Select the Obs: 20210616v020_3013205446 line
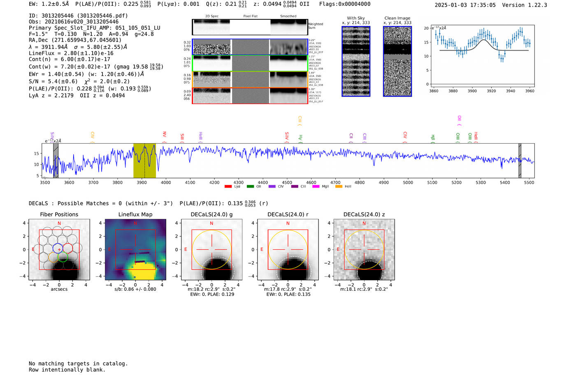The height and width of the screenshot is (392, 576). pyautogui.click(x=74, y=22)
